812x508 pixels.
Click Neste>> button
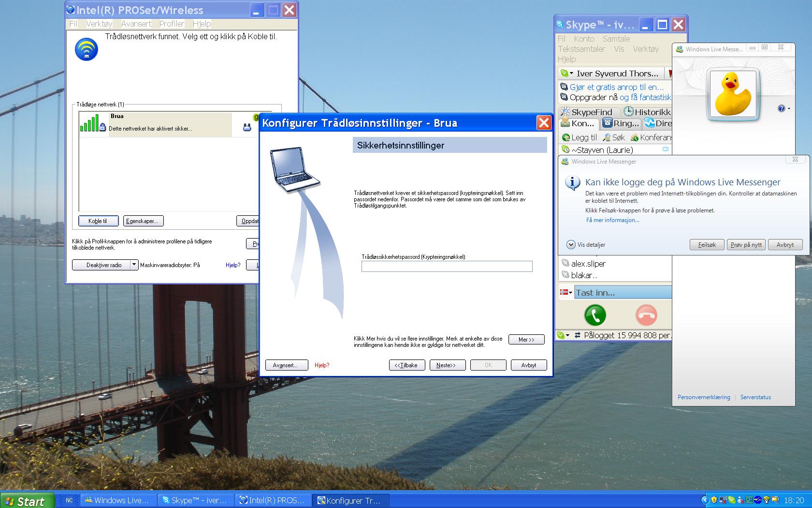tap(447, 365)
